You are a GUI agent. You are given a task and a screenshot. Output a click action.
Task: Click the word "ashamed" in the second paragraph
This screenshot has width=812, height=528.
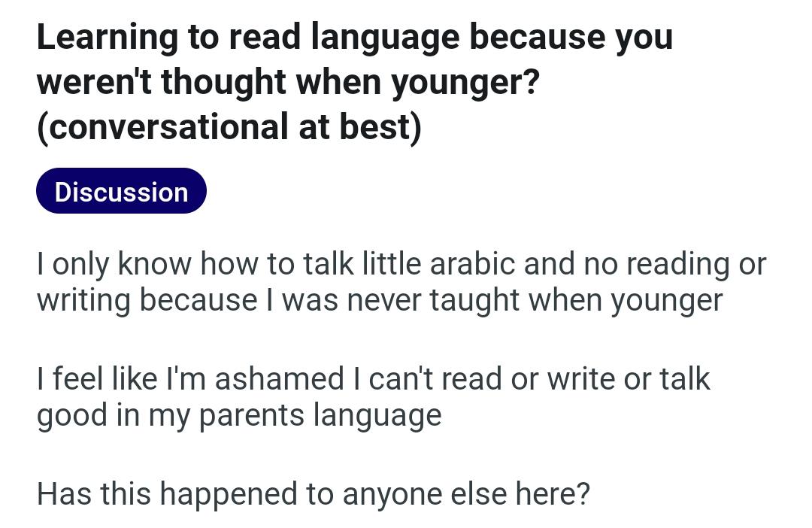[279, 378]
